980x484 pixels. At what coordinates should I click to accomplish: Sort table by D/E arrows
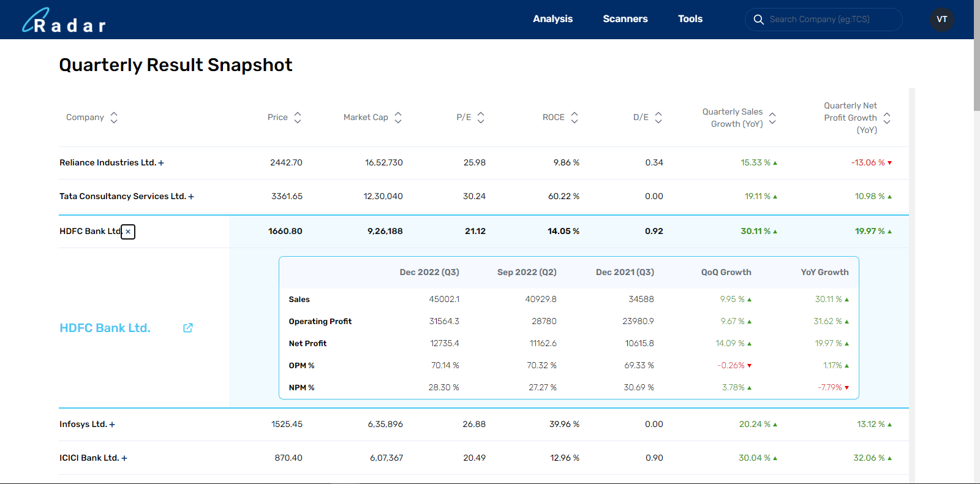(658, 118)
